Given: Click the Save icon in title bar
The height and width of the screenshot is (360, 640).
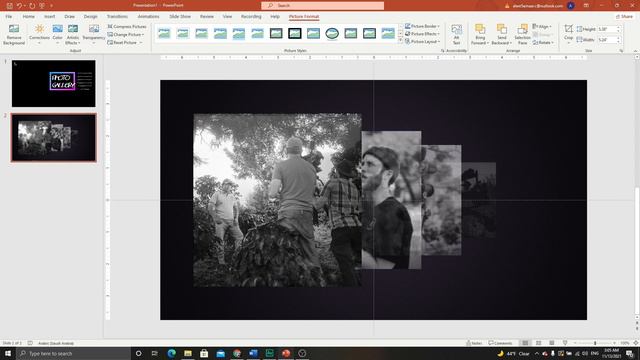Looking at the screenshot, I should coord(9,6).
